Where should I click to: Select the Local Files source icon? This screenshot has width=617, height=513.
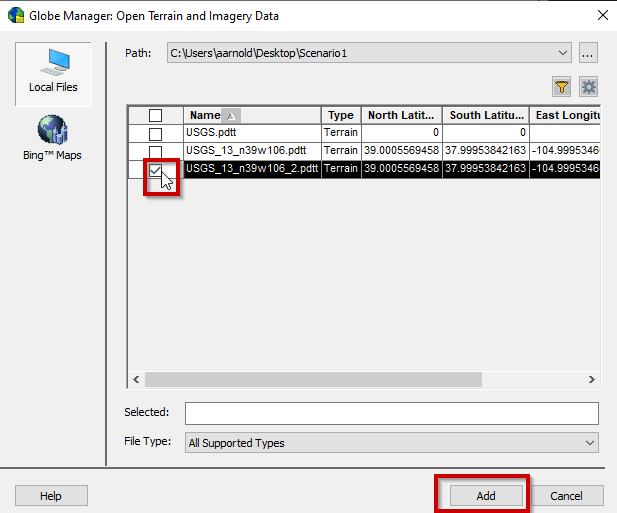click(52, 70)
